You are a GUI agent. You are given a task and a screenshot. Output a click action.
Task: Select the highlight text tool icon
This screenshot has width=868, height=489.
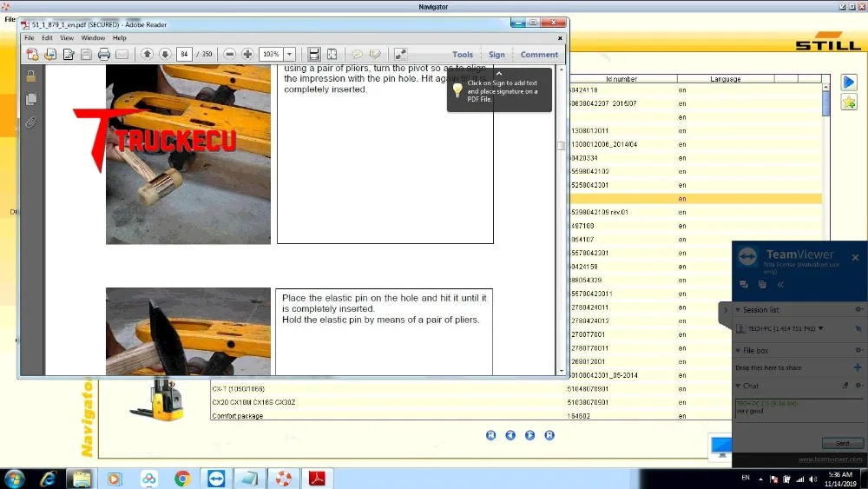375,54
